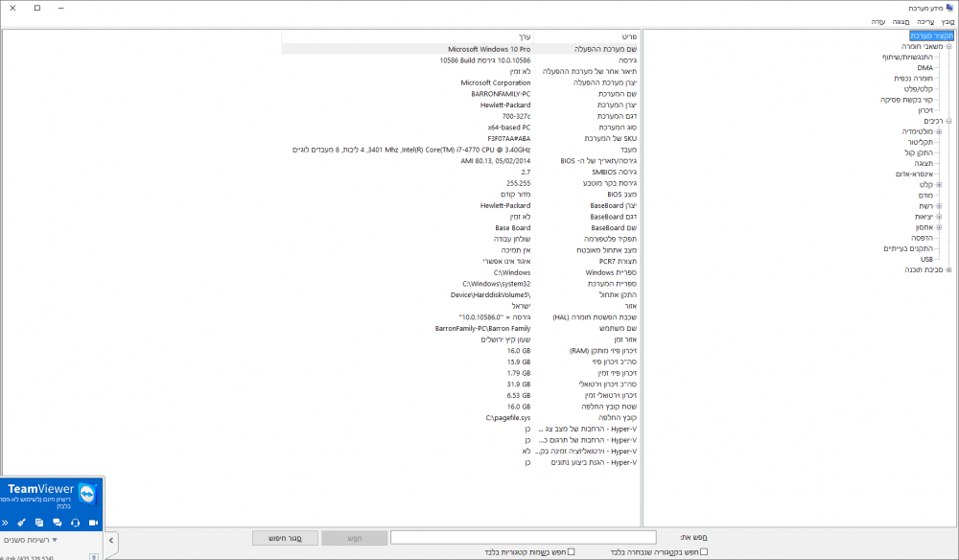This screenshot has height=560, width=959.
Task: Click the פריט column header
Action: point(586,36)
